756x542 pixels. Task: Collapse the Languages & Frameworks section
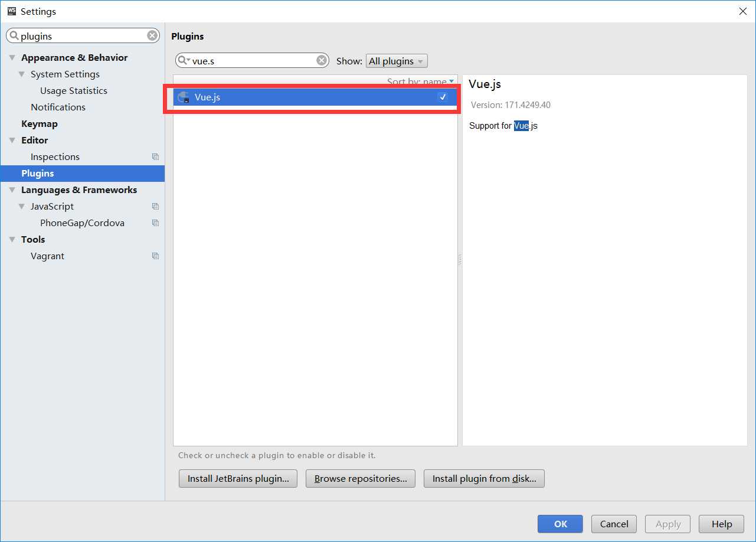click(x=12, y=190)
